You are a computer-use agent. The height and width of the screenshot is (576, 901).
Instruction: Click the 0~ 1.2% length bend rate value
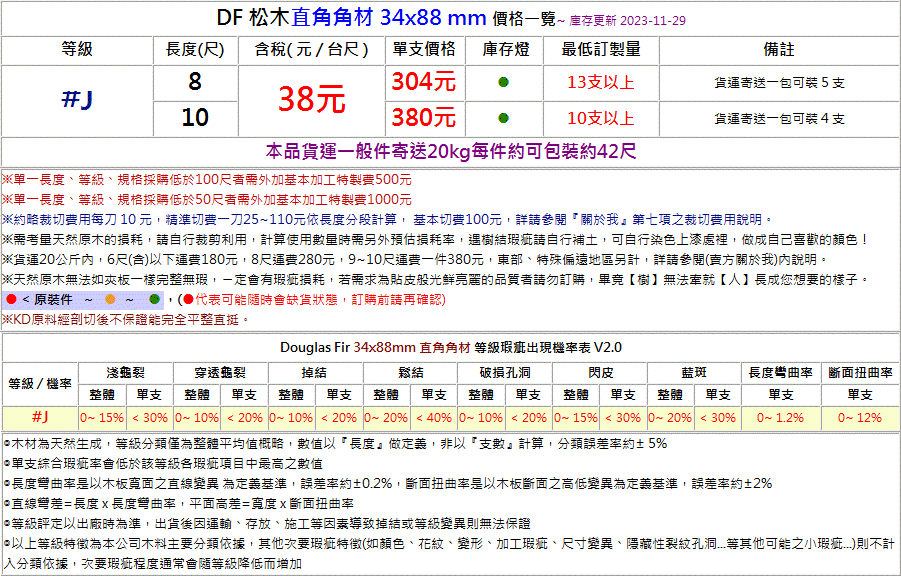[780, 418]
